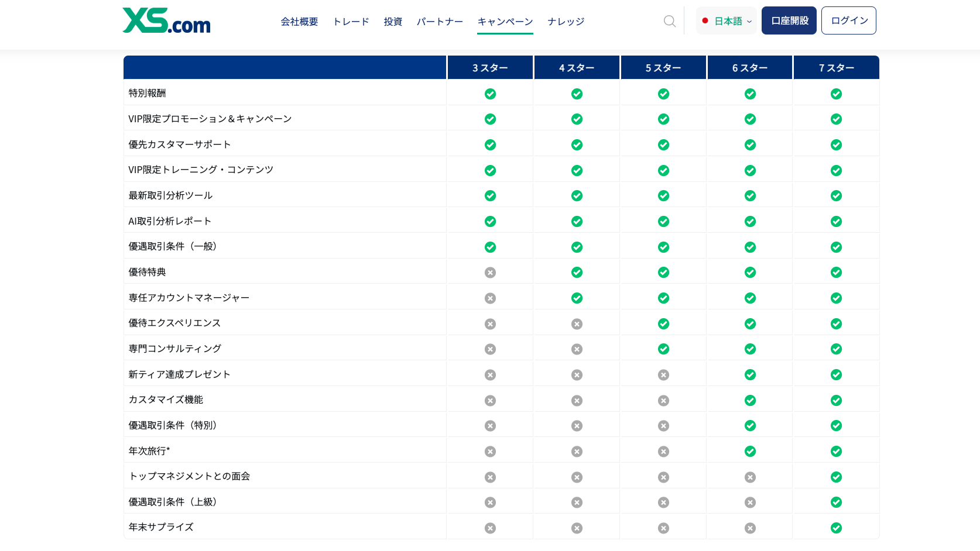The height and width of the screenshot is (551, 980).
Task: Click grey X for 優待特典 under 3スター
Action: coord(490,273)
